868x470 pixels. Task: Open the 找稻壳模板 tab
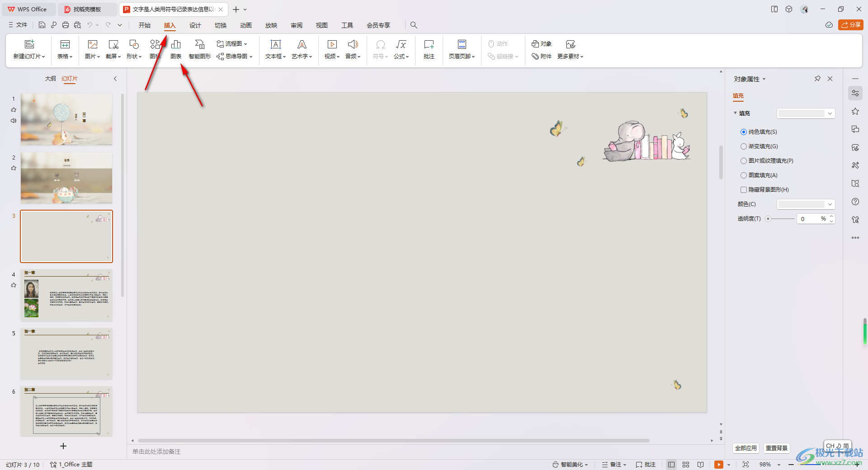pyautogui.click(x=88, y=9)
